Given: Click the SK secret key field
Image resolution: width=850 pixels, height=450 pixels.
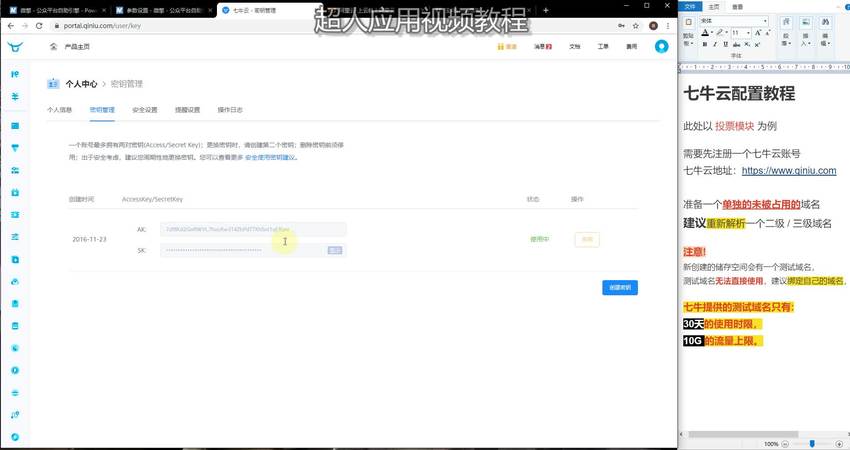Looking at the screenshot, I should (253, 250).
